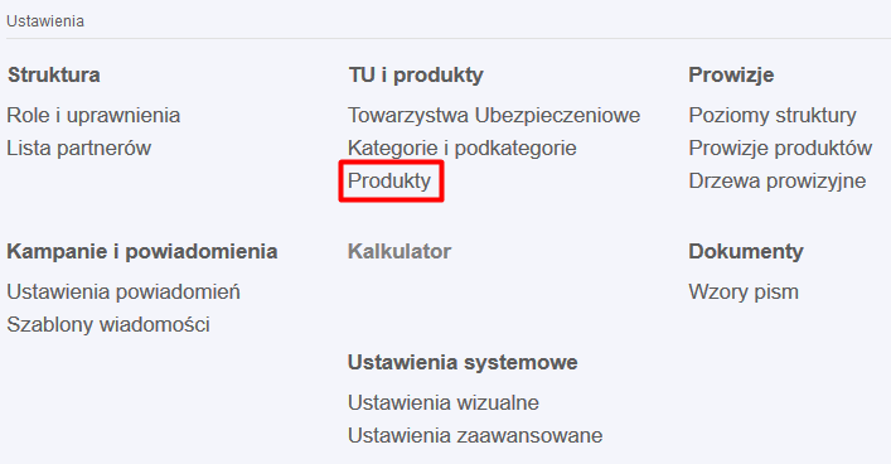Open Ustawienia zaawansowane
Viewport: 891px width, 464px height.
click(x=475, y=435)
